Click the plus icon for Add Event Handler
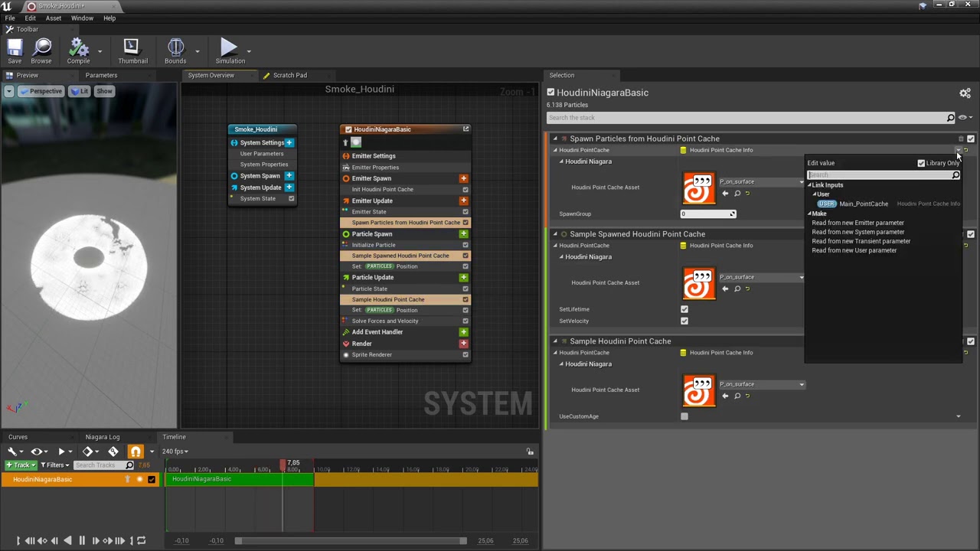980x551 pixels. 463,332
